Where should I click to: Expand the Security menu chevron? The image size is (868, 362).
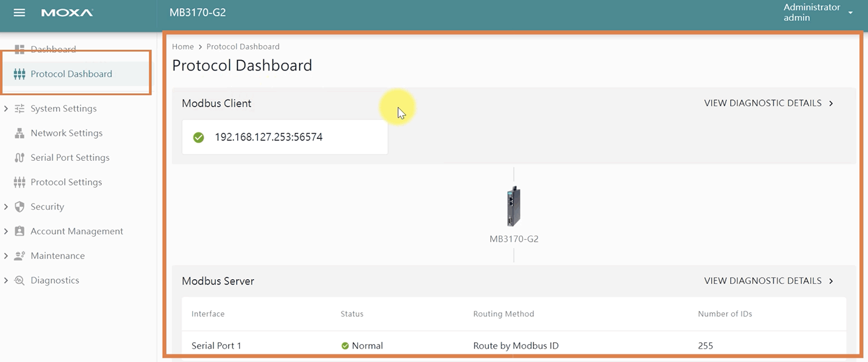pos(6,207)
